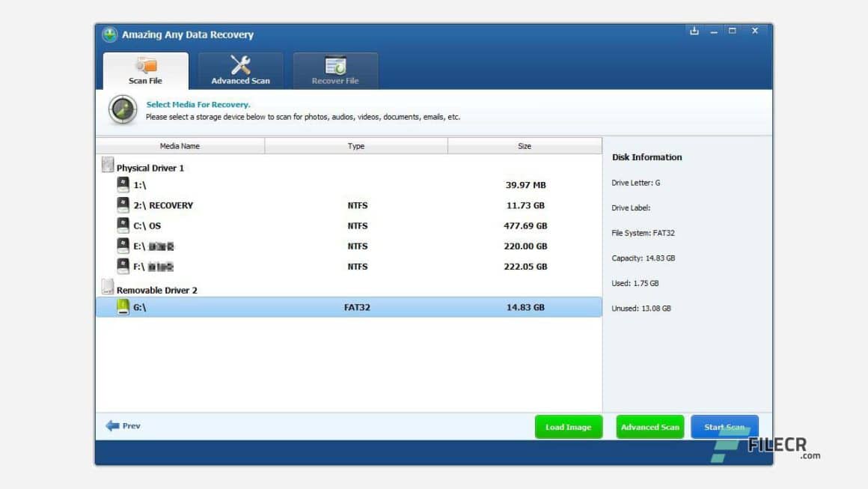Click the File System: FAT32 entry
868x489 pixels.
click(x=643, y=233)
